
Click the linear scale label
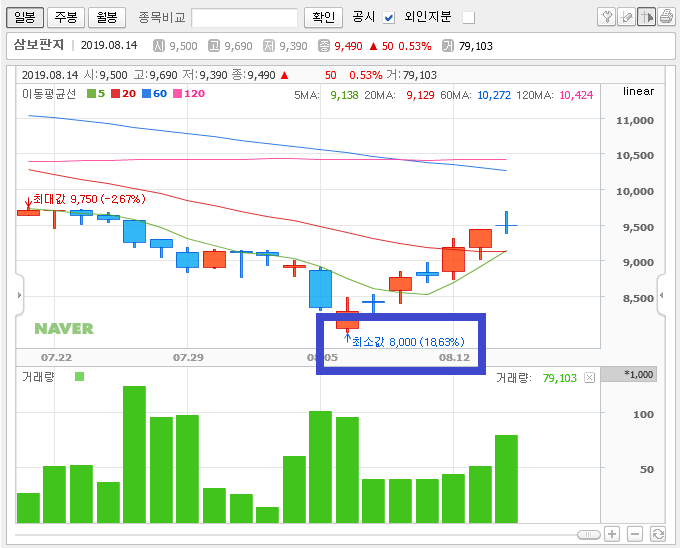(638, 91)
